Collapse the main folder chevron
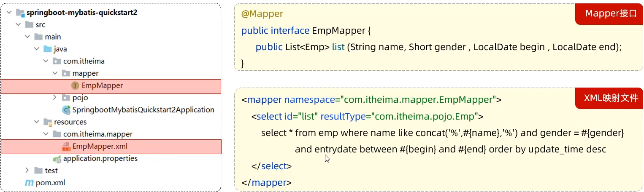This screenshot has width=644, height=192. coord(27,37)
